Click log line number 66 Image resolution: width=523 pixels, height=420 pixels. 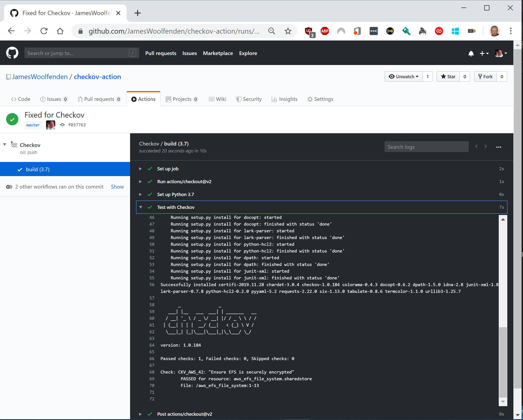tap(152, 359)
